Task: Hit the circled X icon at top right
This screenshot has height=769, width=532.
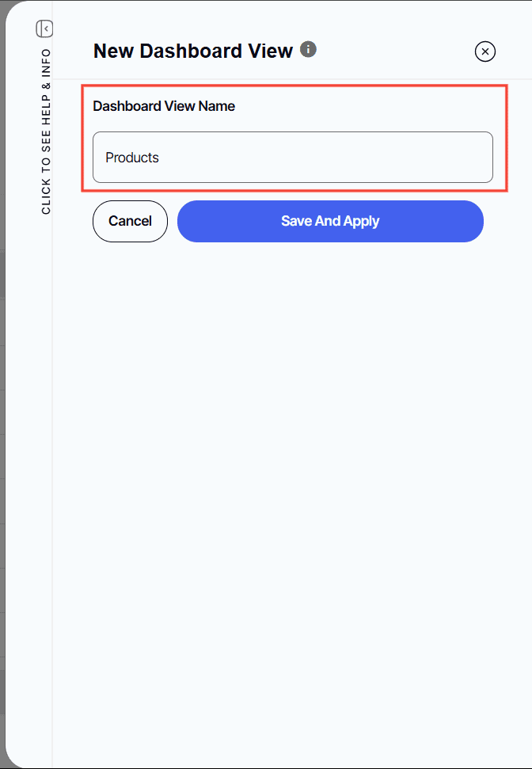Action: tap(485, 51)
